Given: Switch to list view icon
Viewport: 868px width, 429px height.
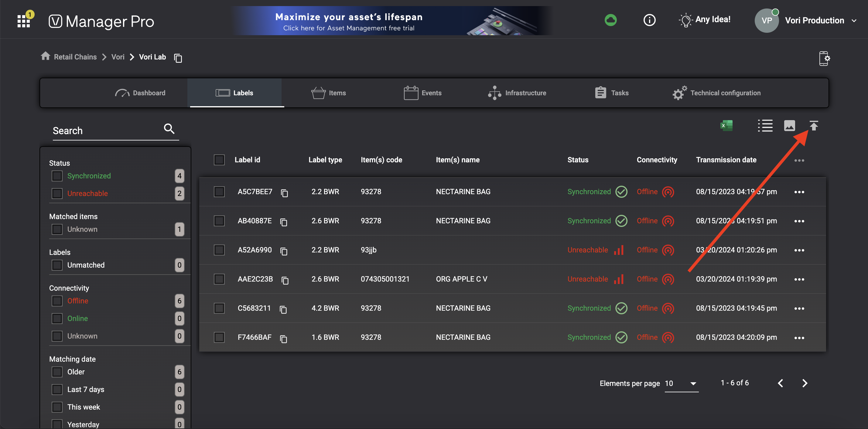Looking at the screenshot, I should tap(765, 126).
